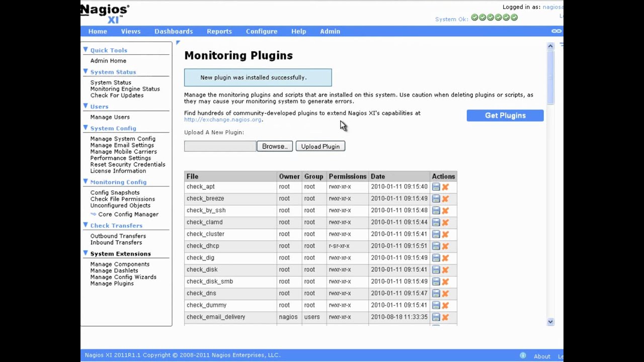Open Manage Config Wizards
Screen dimensions: 644x362
[x=123, y=277]
